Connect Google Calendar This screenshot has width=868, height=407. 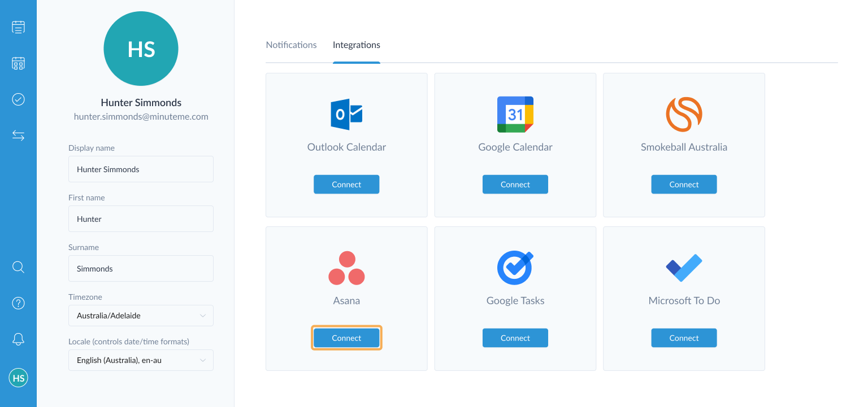(515, 185)
